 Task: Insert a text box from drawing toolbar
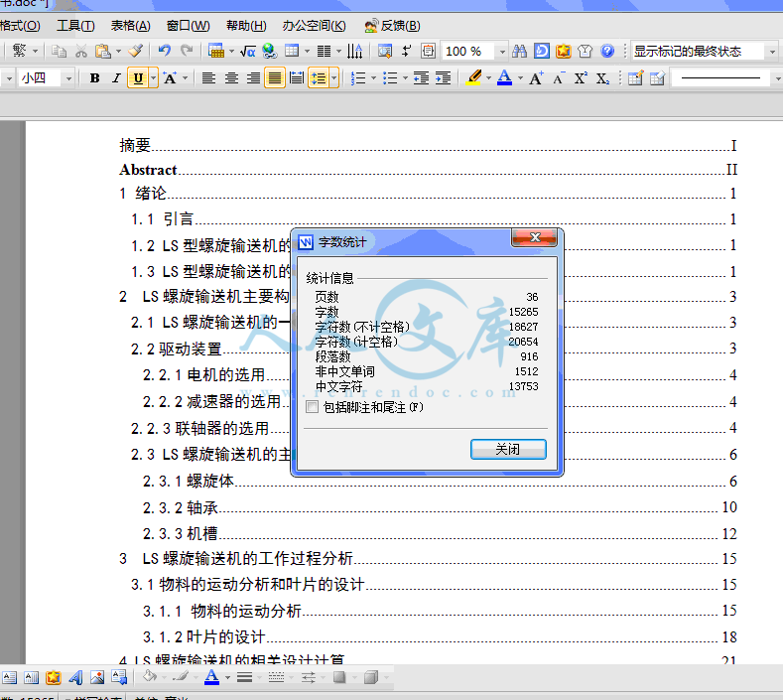pos(10,677)
